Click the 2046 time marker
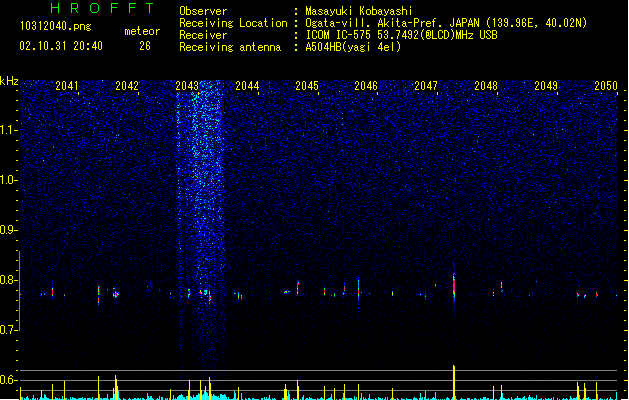This screenshot has height=400, width=629. tap(366, 86)
